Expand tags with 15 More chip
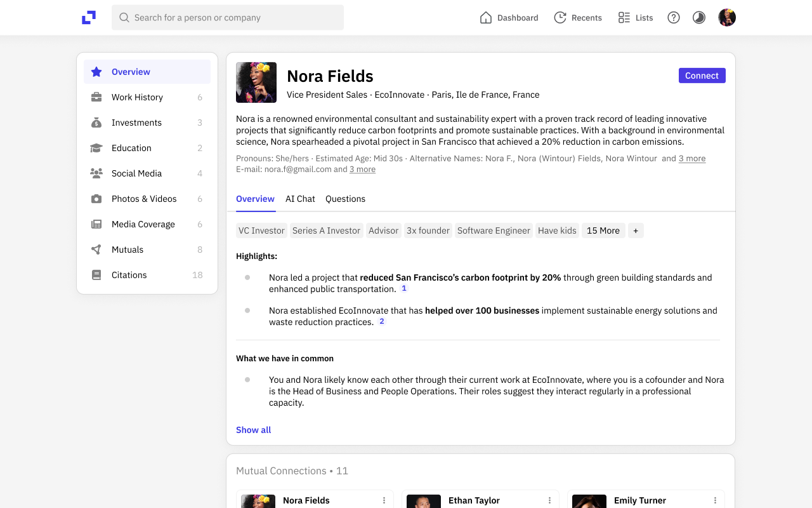 tap(603, 231)
